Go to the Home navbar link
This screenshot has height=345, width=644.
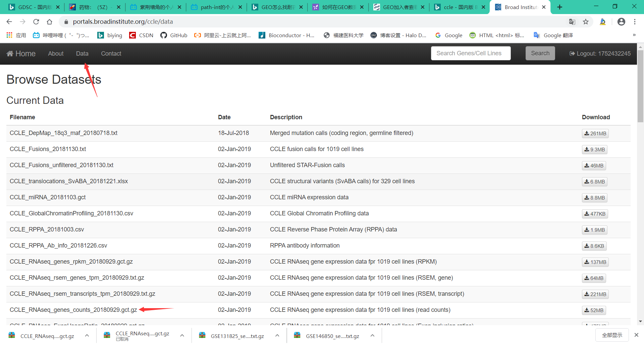tap(21, 54)
